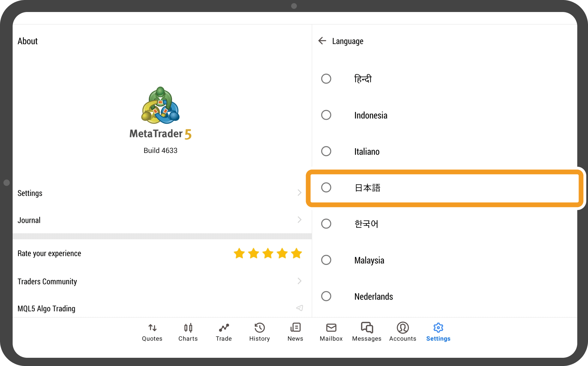
Task: Open the News icon
Action: pos(295,328)
